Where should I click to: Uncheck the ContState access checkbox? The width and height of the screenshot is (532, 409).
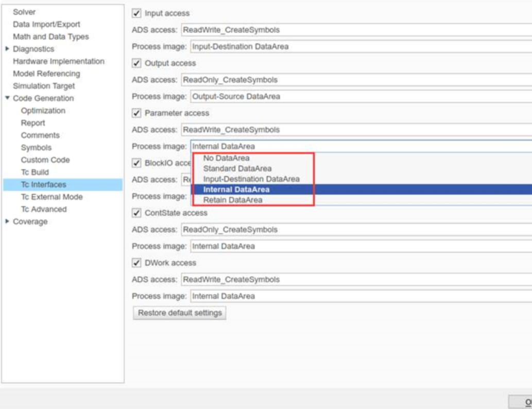click(136, 213)
